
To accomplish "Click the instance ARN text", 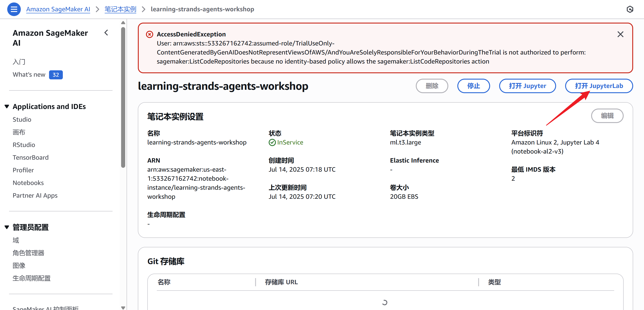I will 197,183.
